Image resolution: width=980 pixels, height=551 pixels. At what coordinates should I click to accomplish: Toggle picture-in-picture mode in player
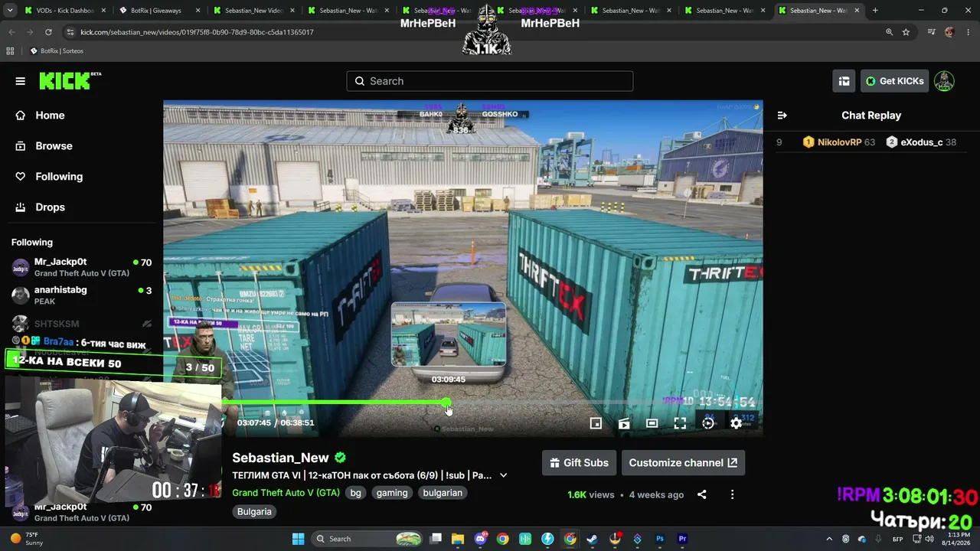pyautogui.click(x=596, y=423)
